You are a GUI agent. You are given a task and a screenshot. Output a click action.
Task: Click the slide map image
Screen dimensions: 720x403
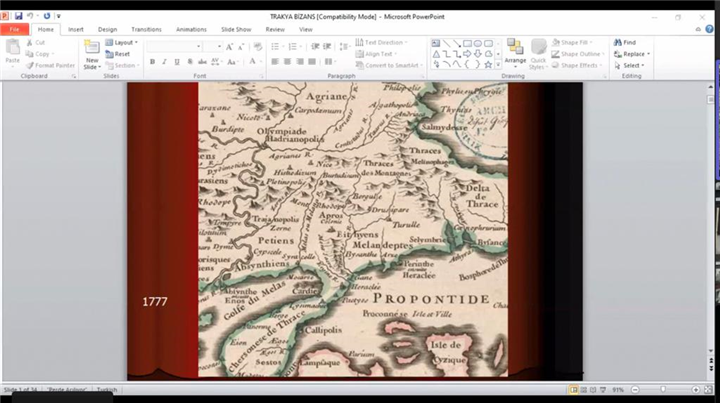353,229
